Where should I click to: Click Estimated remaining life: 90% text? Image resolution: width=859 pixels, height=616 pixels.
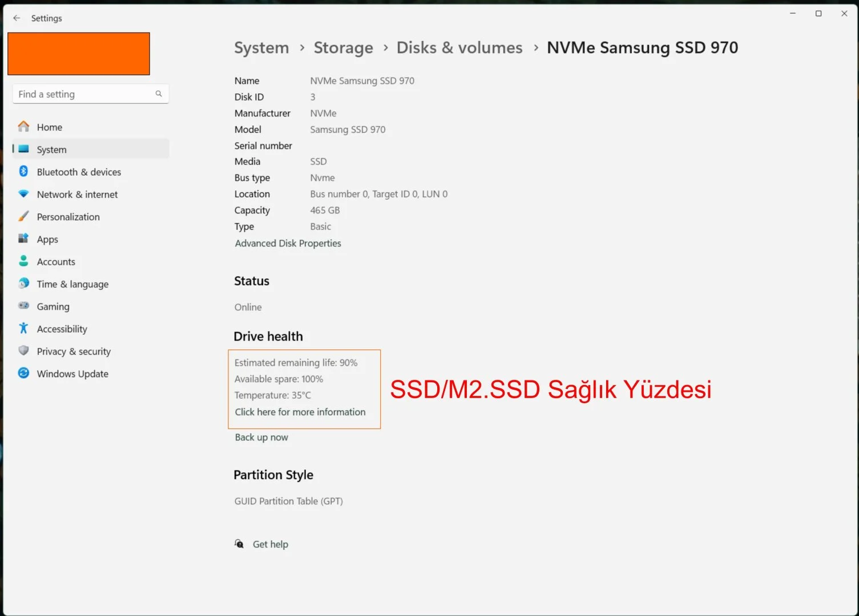[296, 363]
